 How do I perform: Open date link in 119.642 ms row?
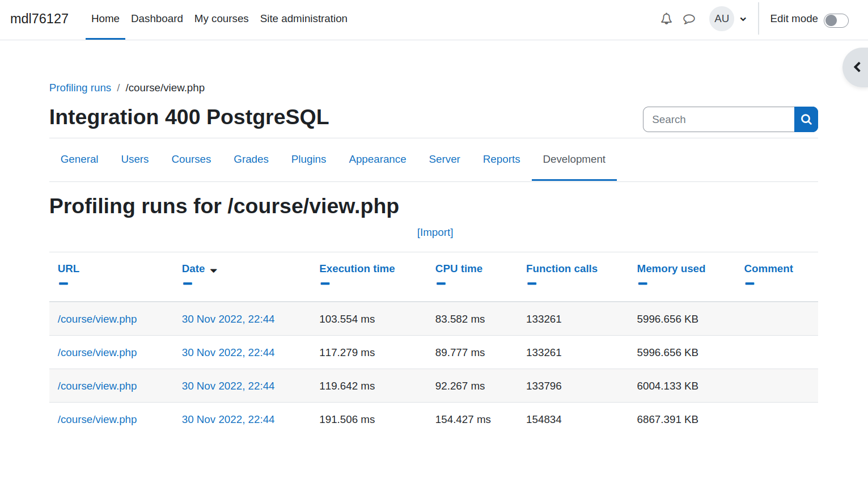pos(228,386)
